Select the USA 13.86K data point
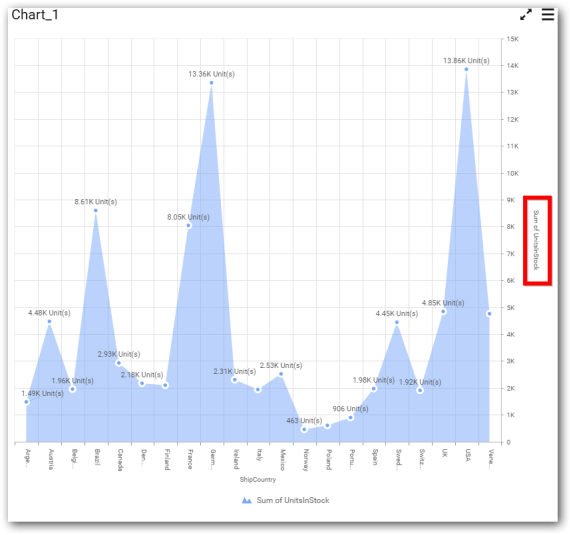The width and height of the screenshot is (571, 535). pyautogui.click(x=466, y=69)
